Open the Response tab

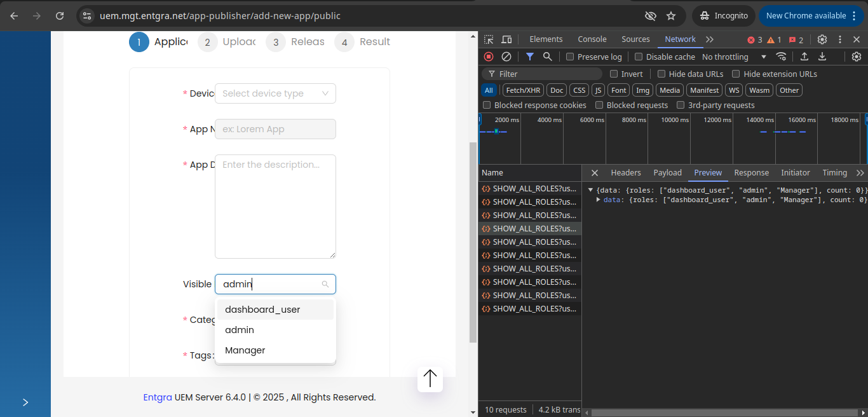752,173
